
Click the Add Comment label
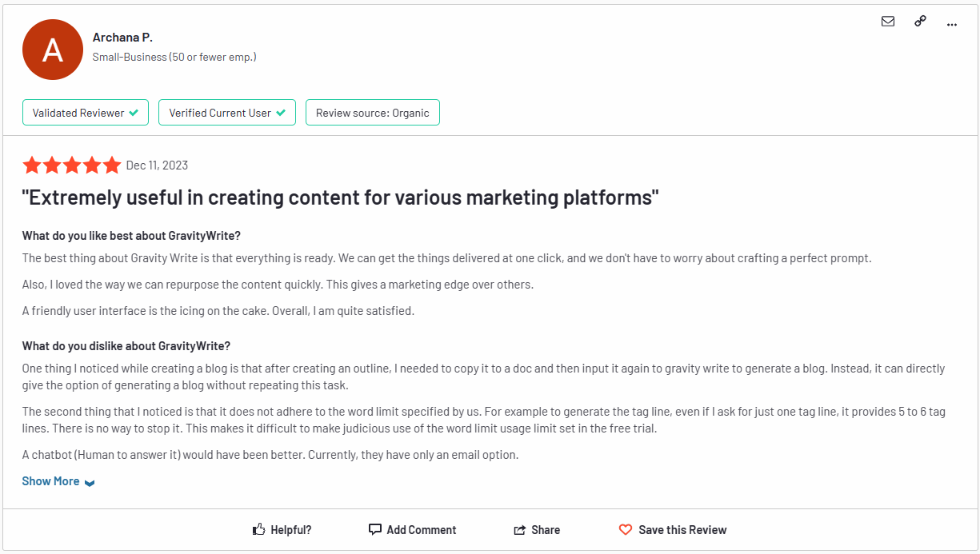(x=421, y=530)
